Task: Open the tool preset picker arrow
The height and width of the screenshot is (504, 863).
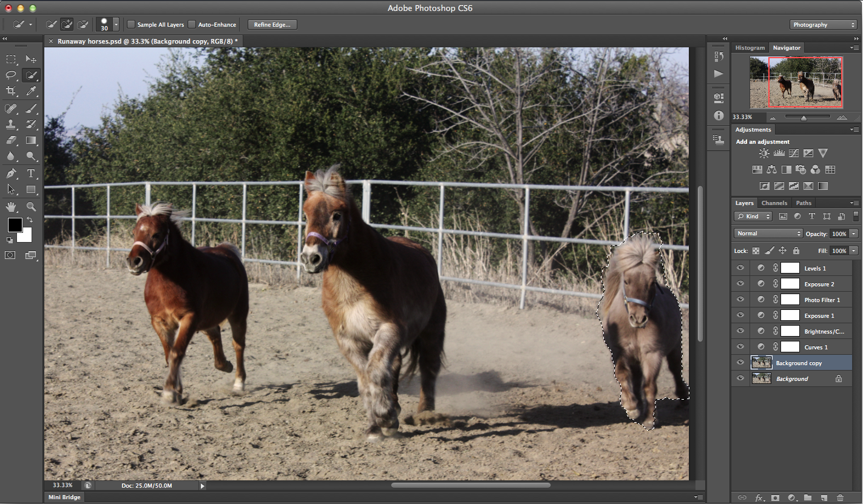Action: [30, 25]
